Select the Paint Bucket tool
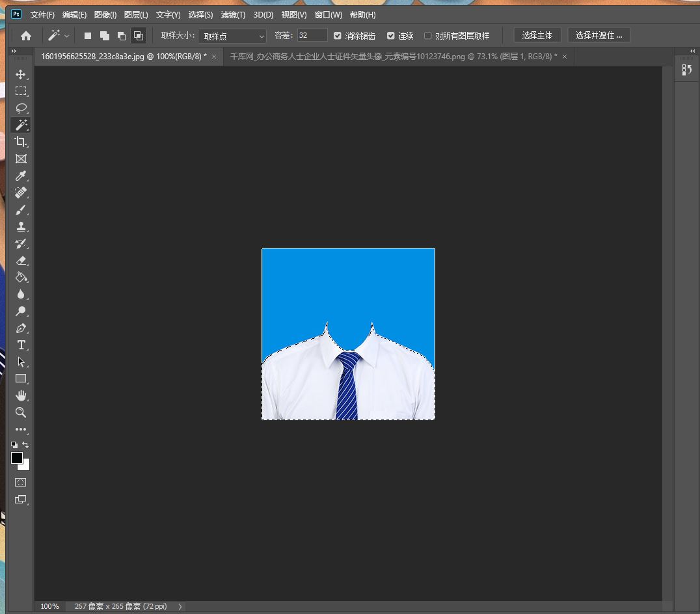Screen dimensions: 700x614 (21, 278)
